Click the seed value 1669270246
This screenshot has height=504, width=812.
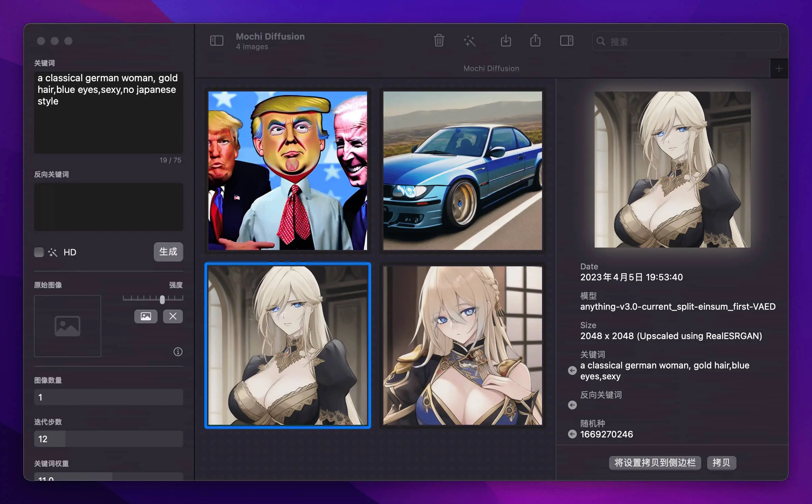607,434
